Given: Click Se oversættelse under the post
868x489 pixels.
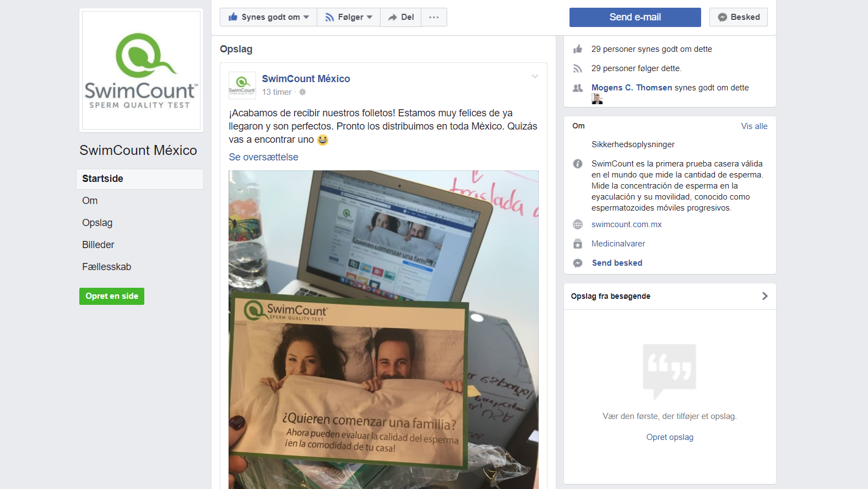Looking at the screenshot, I should [263, 157].
